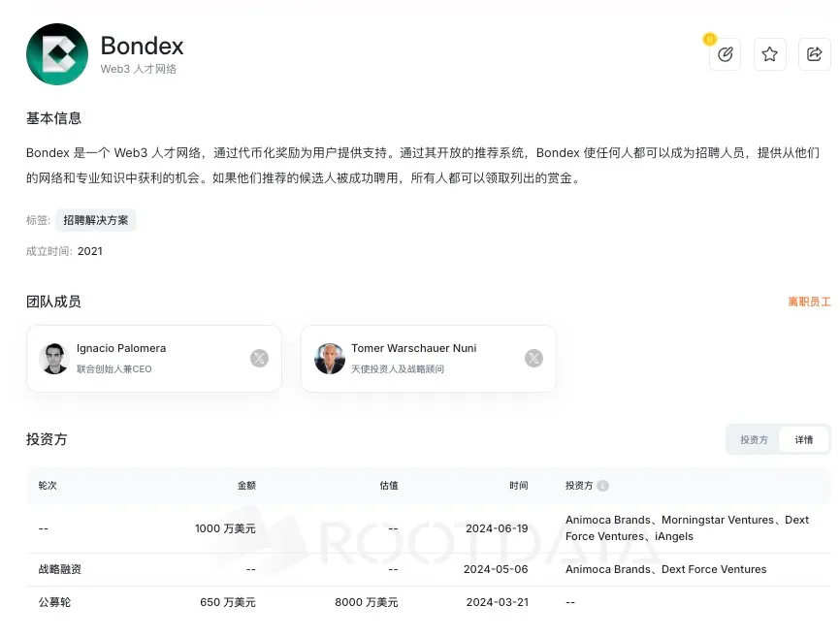Click the '1000 万美元' amount cell
Screen dimensions: 840x638
coord(225,528)
